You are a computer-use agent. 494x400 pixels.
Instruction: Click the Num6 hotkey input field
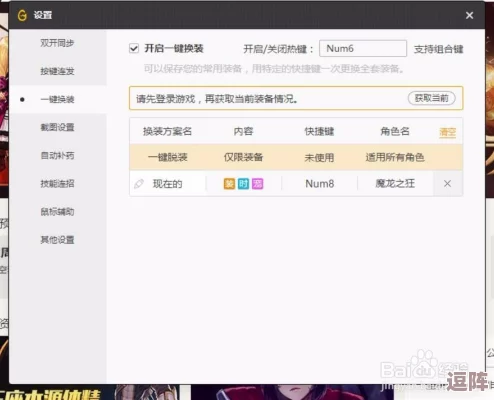coord(363,49)
